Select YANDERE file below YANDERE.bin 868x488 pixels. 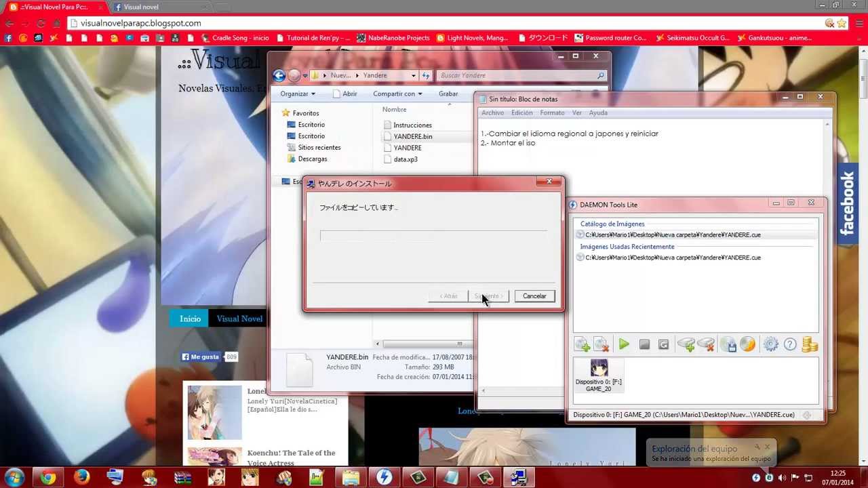point(408,148)
